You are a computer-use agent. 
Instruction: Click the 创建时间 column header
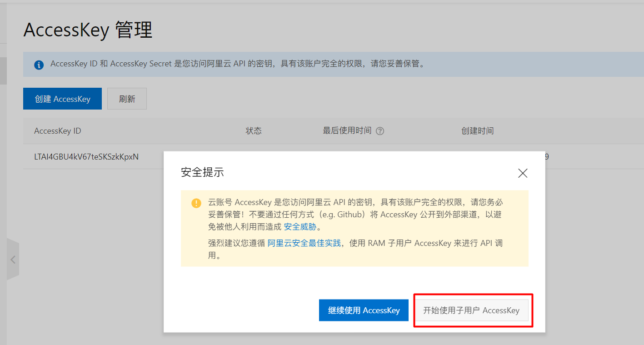477,131
